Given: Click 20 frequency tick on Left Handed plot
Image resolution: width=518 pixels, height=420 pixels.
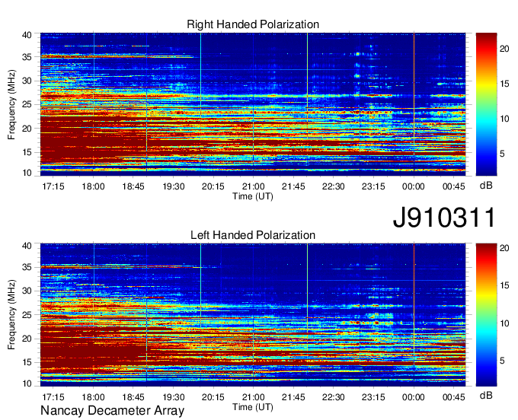Looking at the screenshot, I should point(27,339).
